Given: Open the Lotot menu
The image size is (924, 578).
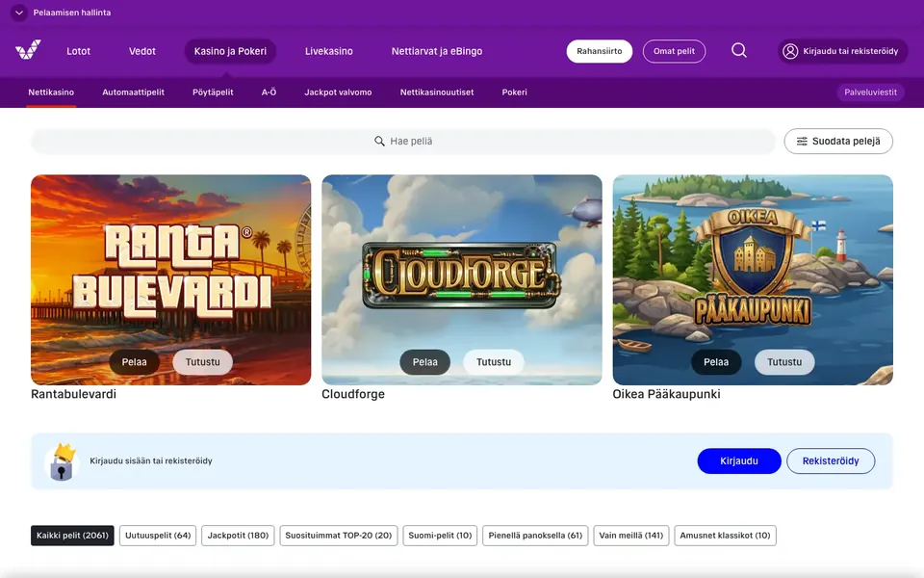Looking at the screenshot, I should [78, 51].
